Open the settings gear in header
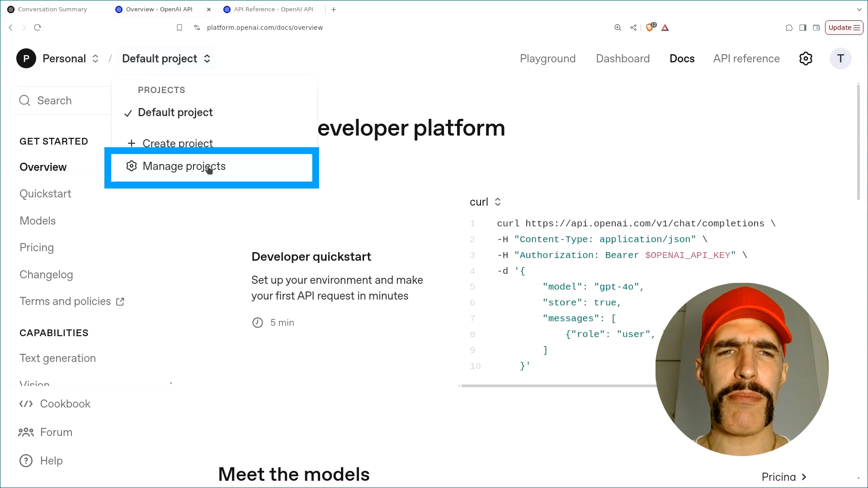 [x=806, y=59]
